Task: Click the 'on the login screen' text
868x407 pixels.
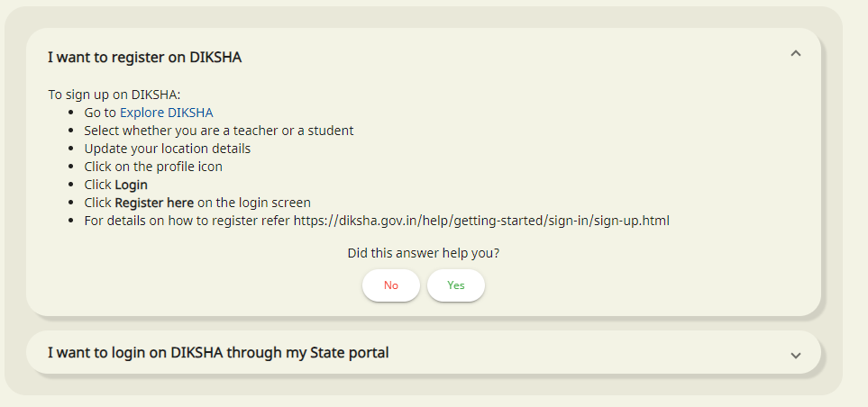Action: 253,203
